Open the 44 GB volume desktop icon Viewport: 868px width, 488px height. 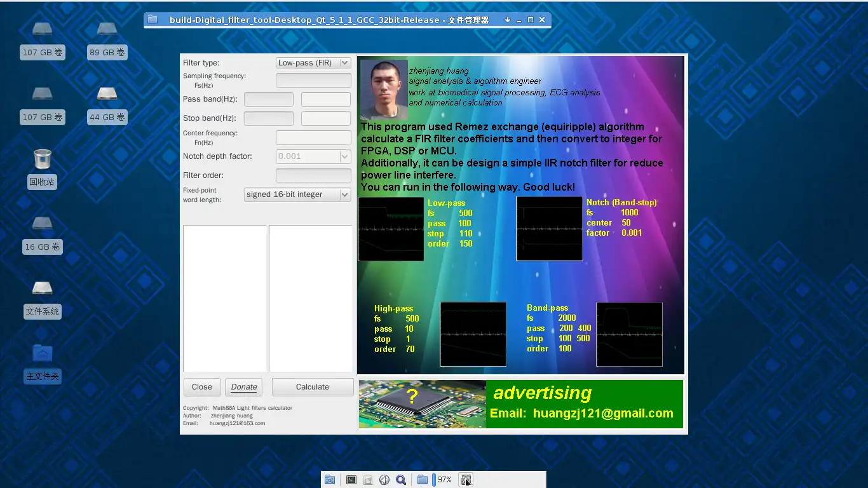tap(107, 104)
